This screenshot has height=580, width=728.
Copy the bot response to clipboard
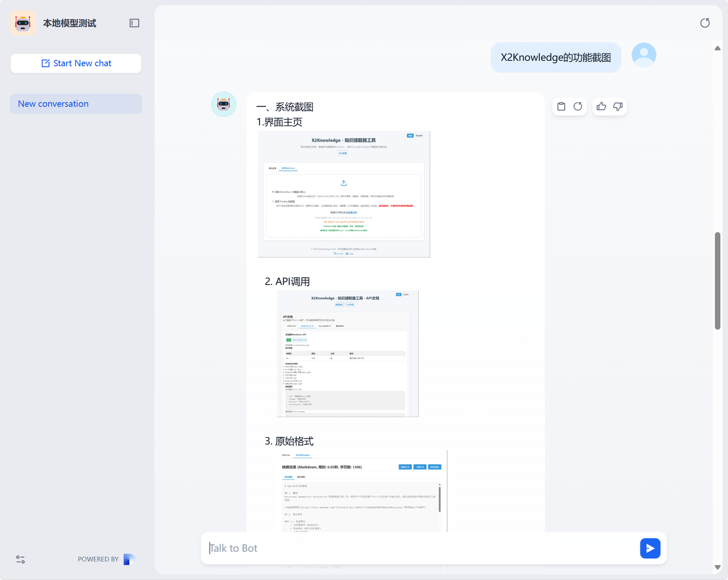(x=561, y=106)
